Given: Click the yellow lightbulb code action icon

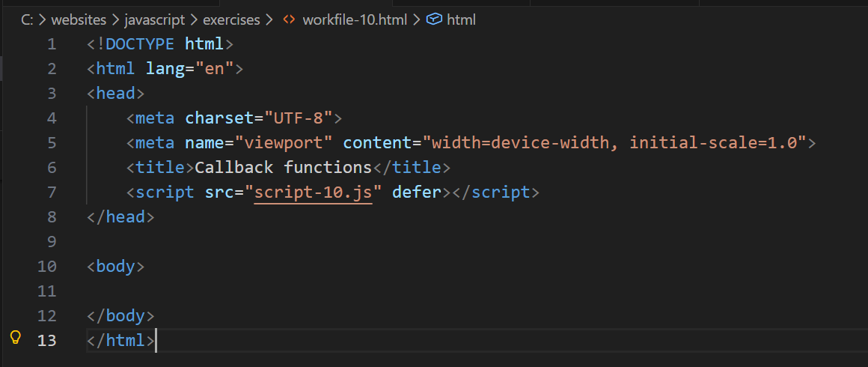Looking at the screenshot, I should 15,338.
